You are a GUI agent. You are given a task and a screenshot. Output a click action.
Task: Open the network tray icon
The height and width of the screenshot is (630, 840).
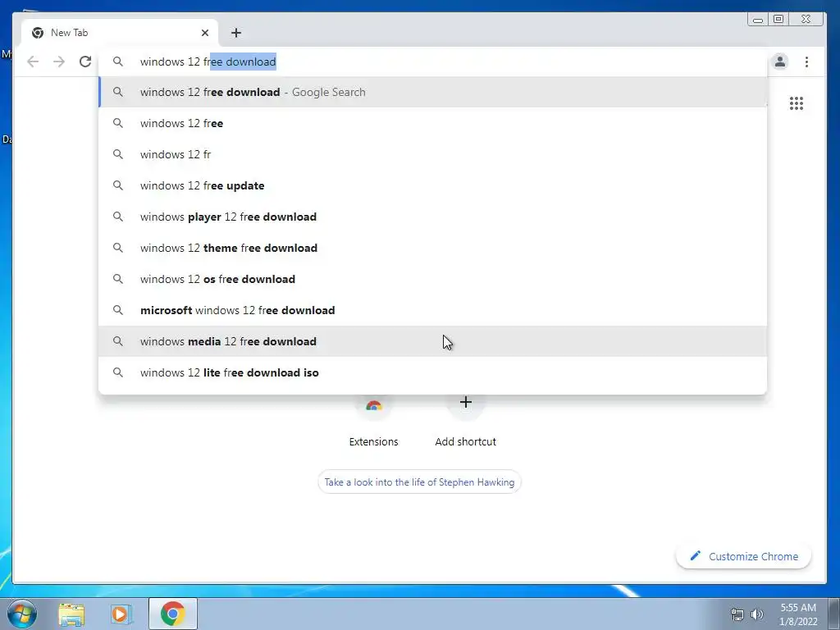737,614
